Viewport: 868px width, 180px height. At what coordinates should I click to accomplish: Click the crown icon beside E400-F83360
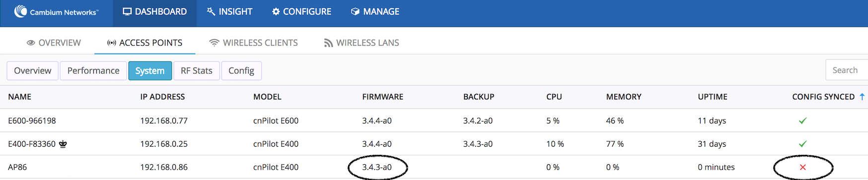point(63,144)
